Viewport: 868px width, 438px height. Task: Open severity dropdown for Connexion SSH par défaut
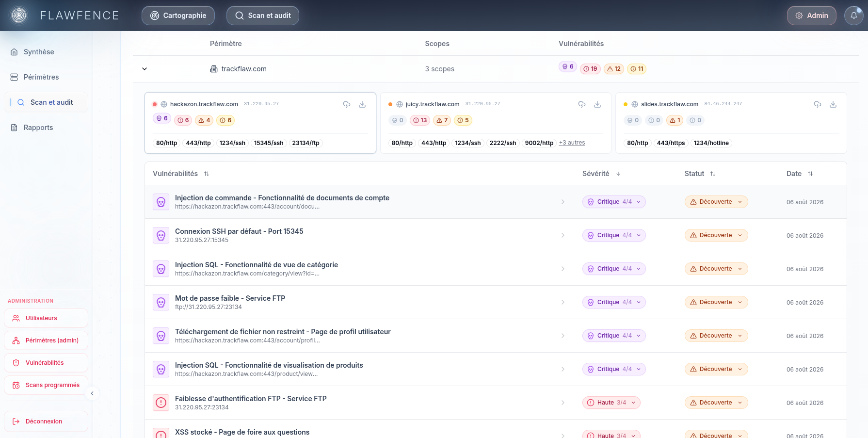pyautogui.click(x=614, y=235)
